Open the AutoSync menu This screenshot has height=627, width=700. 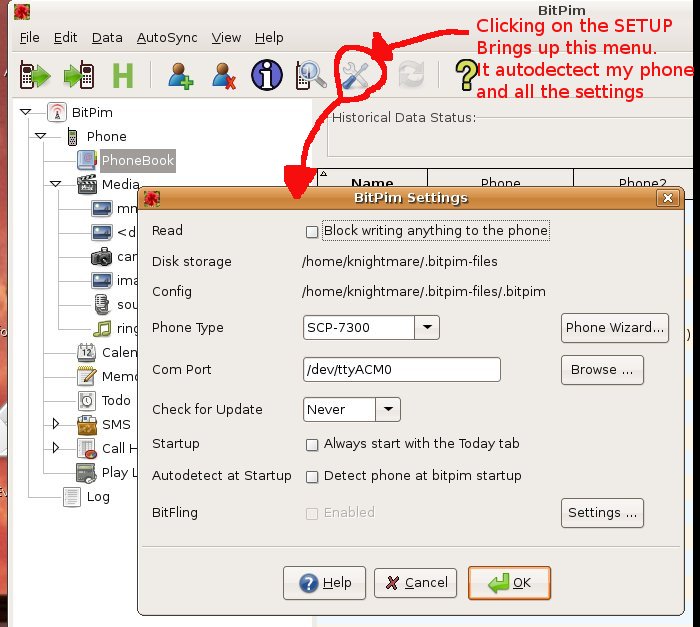click(165, 38)
